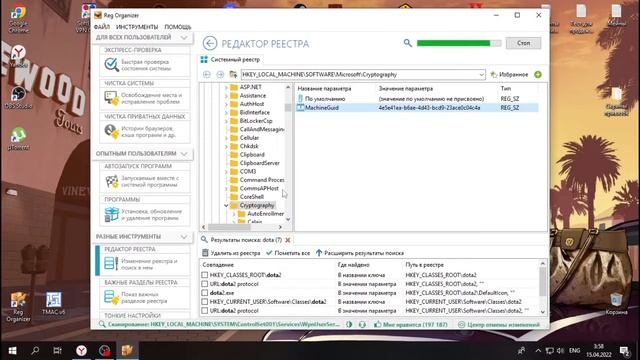Open the ENG language indicator in tray

point(575,351)
